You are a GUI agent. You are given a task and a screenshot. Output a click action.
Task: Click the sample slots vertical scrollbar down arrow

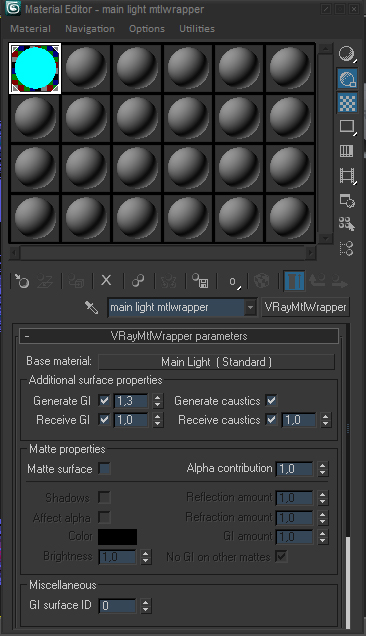pos(325,238)
